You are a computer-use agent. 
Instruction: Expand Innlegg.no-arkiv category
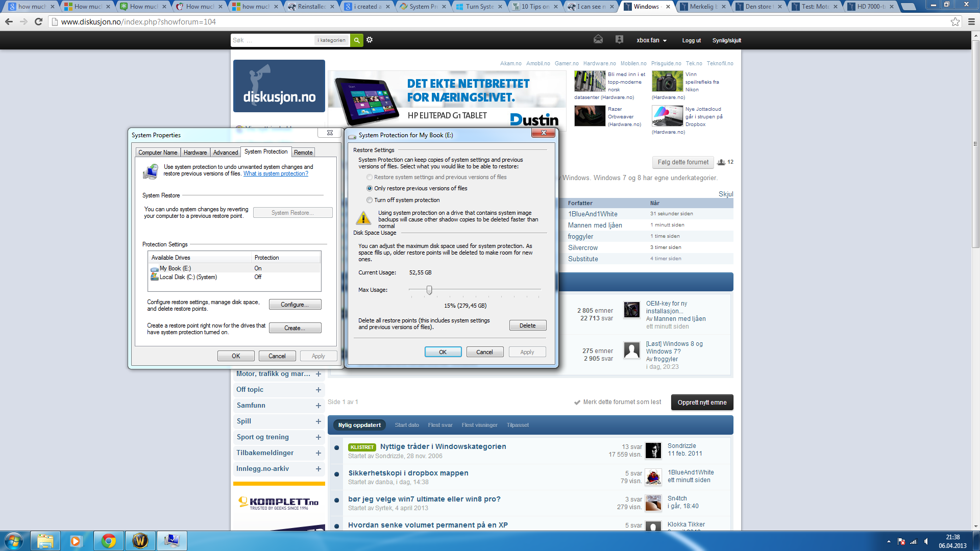(x=318, y=469)
